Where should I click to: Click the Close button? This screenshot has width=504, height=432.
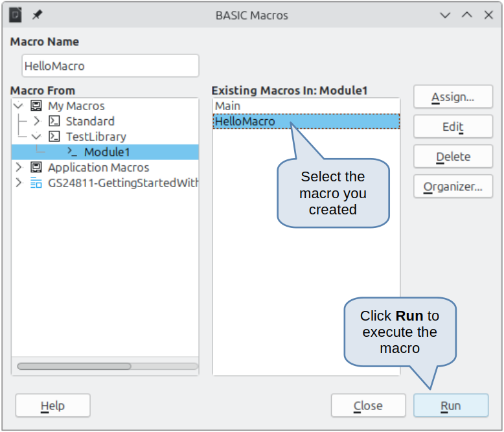369,405
